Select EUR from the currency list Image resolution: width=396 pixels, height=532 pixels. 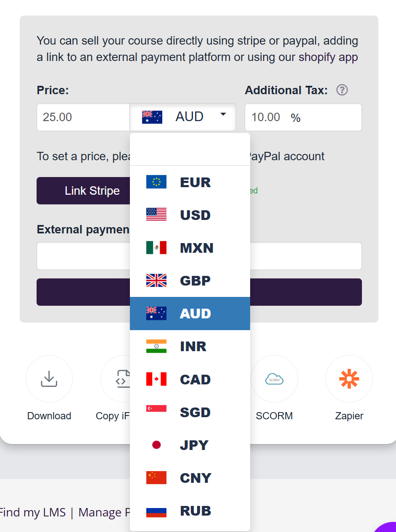click(190, 182)
